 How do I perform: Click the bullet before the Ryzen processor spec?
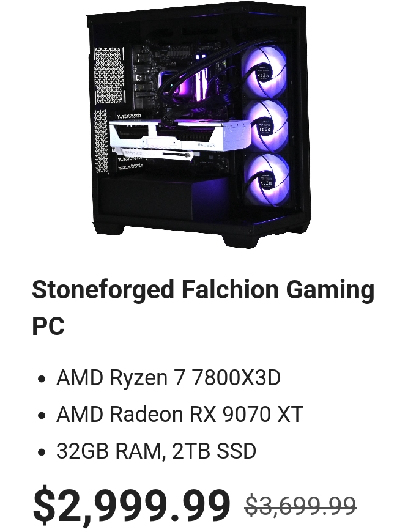(42, 379)
